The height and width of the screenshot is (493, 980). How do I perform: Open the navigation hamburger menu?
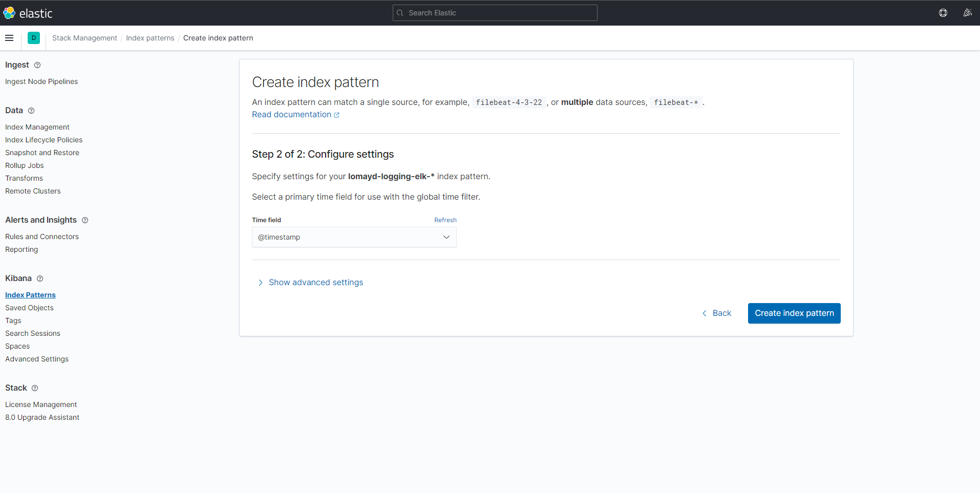click(x=9, y=38)
